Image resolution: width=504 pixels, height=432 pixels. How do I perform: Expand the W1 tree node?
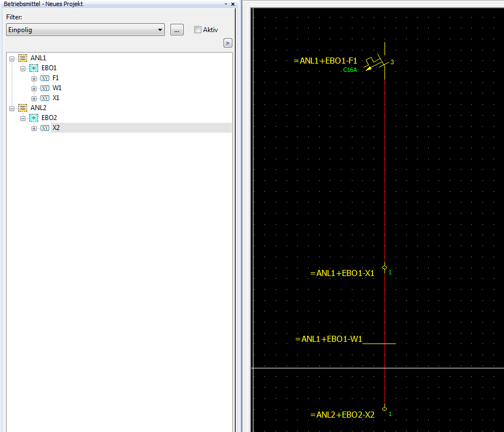click(34, 89)
